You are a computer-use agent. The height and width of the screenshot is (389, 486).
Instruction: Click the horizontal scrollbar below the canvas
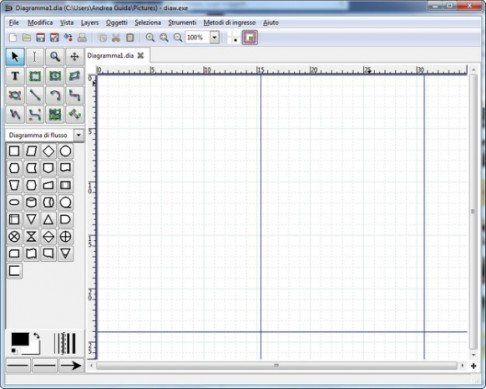pyautogui.click(x=276, y=366)
